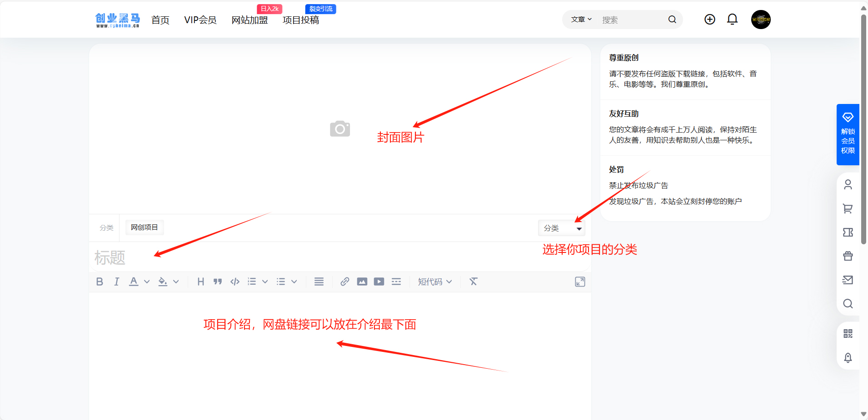The image size is (868, 420).
Task: Insert a video into the article
Action: 379,282
